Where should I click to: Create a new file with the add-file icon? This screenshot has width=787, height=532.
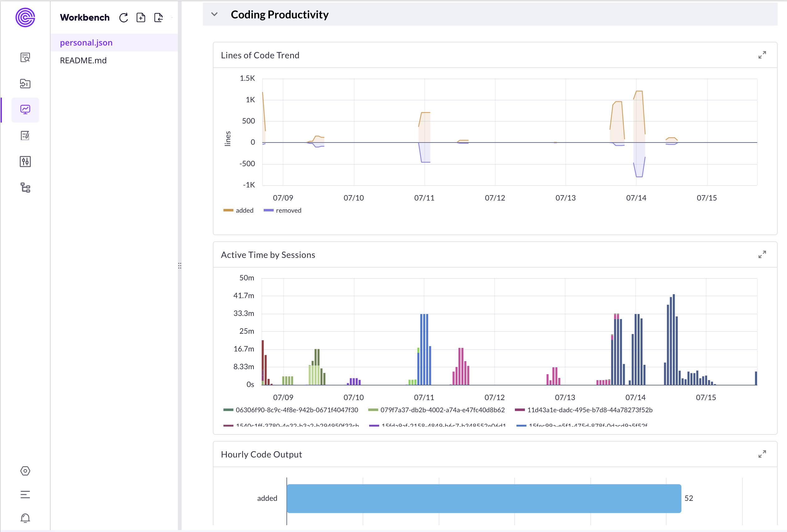(x=141, y=17)
